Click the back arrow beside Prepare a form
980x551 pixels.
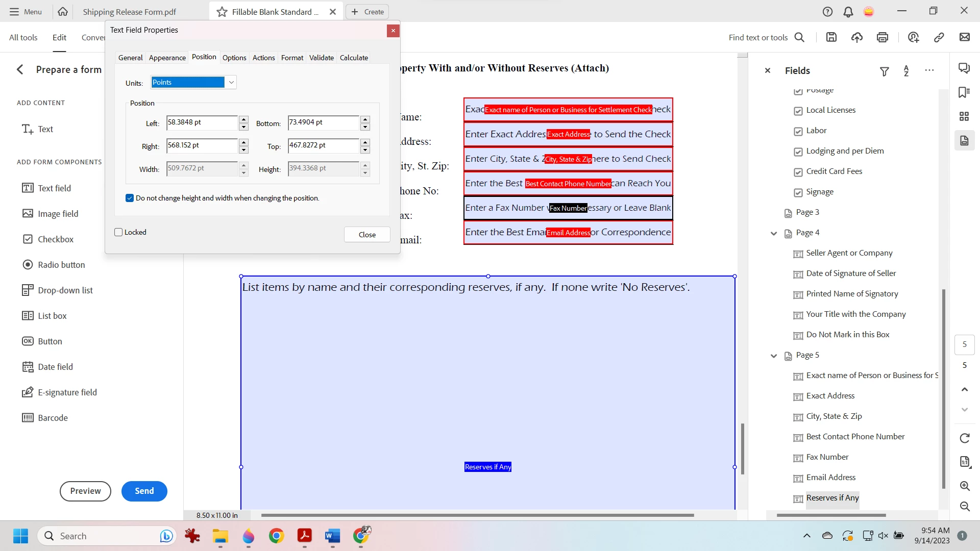pos(20,70)
